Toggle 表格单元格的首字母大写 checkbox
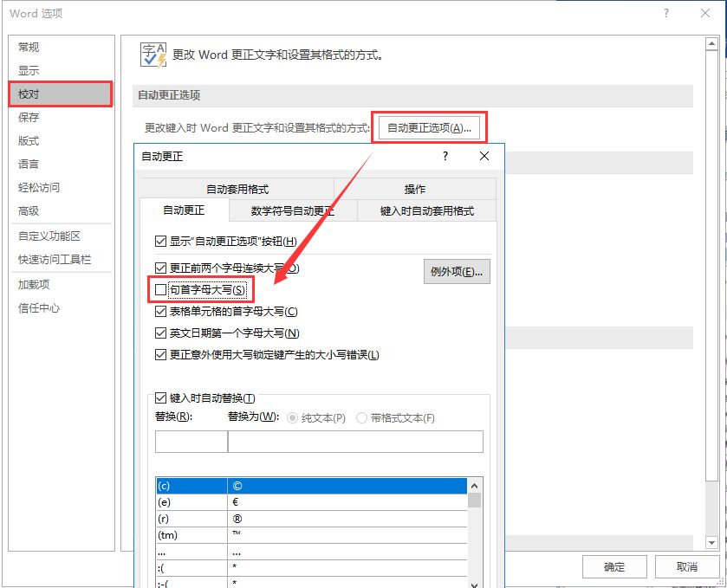The height and width of the screenshot is (588, 727). [x=160, y=312]
